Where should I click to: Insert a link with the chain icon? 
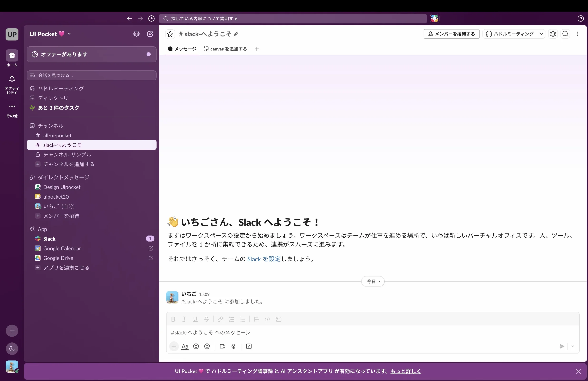220,319
